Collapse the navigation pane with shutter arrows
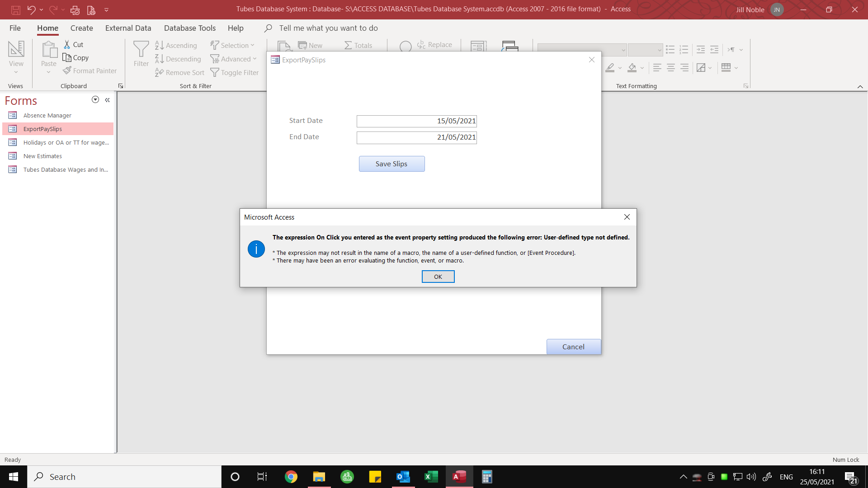 107,100
